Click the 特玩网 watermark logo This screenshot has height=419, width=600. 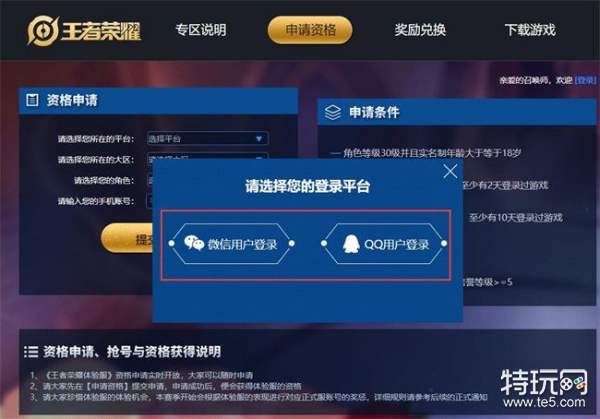click(x=544, y=382)
